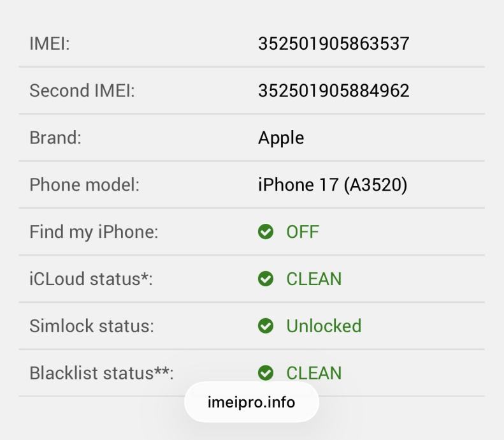Click the Second IMEI: label

[x=82, y=91]
